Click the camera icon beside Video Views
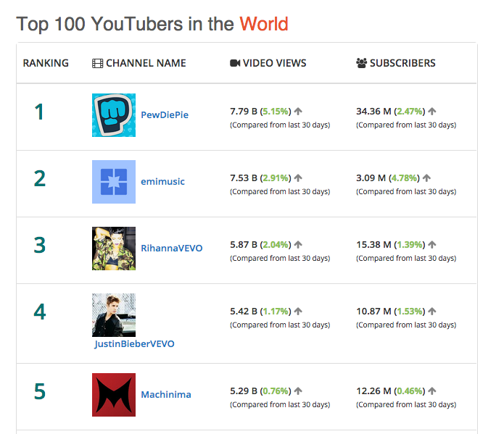 click(234, 63)
